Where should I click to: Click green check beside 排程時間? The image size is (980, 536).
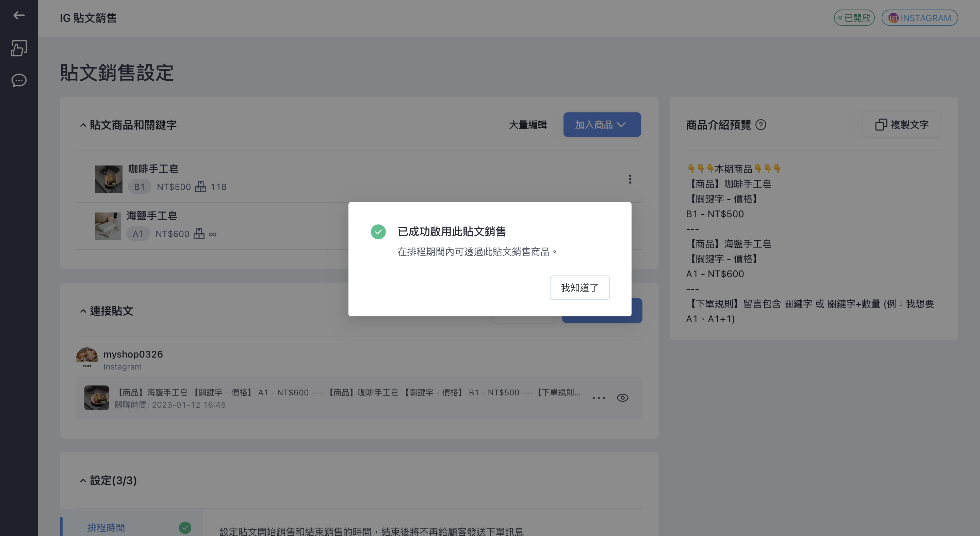185,527
